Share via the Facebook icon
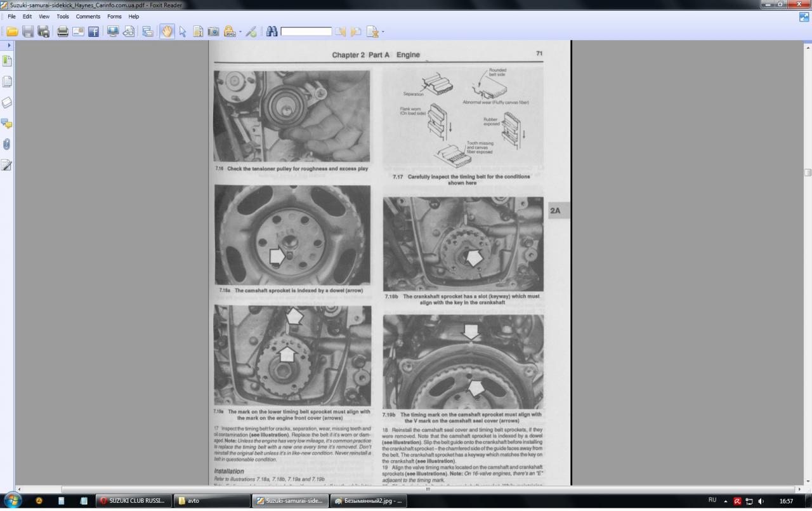 [x=94, y=31]
